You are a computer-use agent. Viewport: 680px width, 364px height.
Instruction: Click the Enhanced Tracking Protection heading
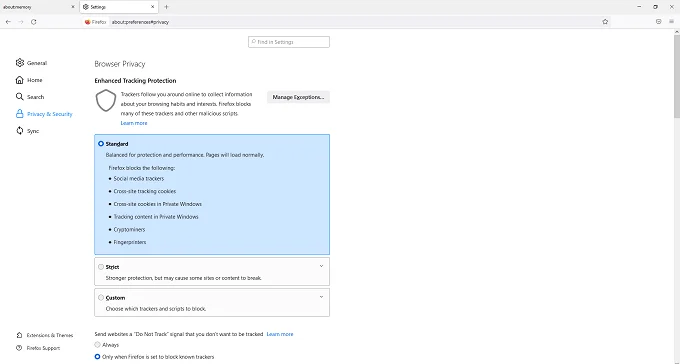pyautogui.click(x=135, y=81)
